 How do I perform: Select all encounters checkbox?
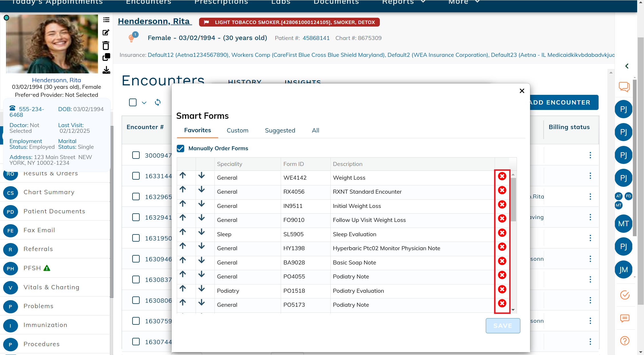click(133, 102)
